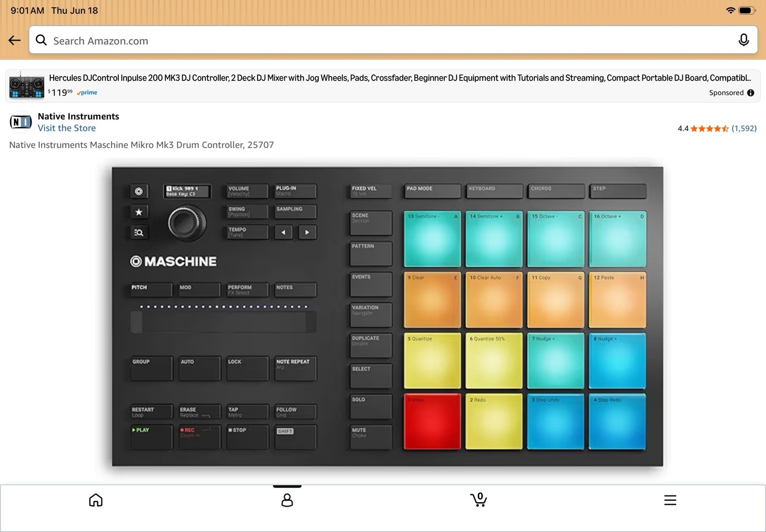The height and width of the screenshot is (532, 766).
Task: Click the Sponsored label
Action: [x=726, y=93]
